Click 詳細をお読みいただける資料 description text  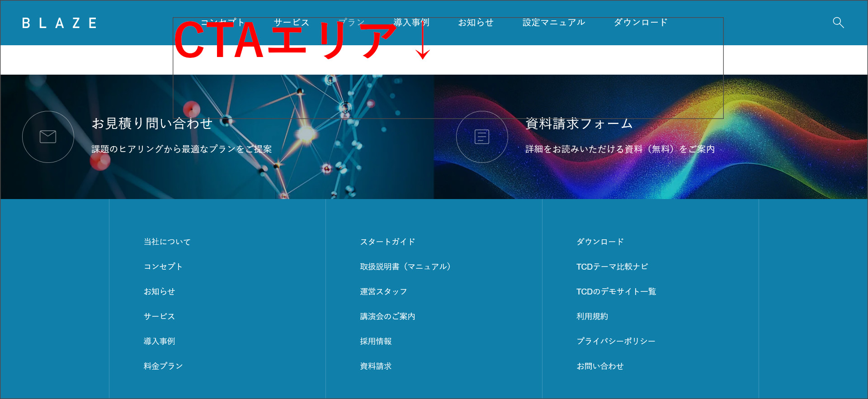[x=620, y=149]
